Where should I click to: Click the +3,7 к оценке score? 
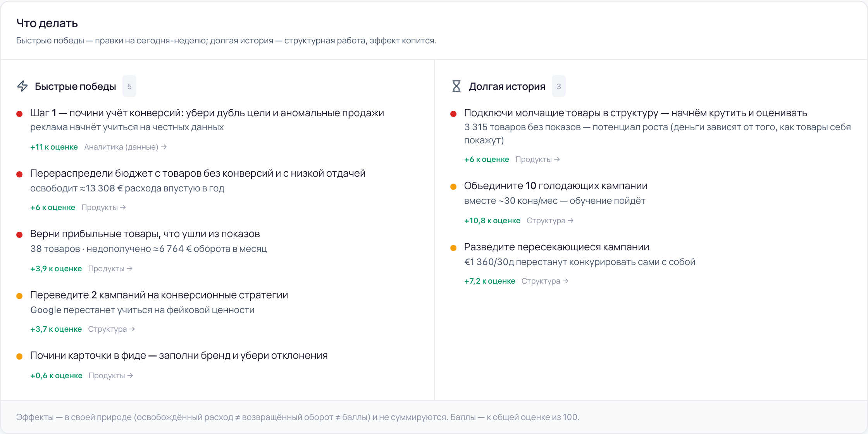[x=56, y=329]
